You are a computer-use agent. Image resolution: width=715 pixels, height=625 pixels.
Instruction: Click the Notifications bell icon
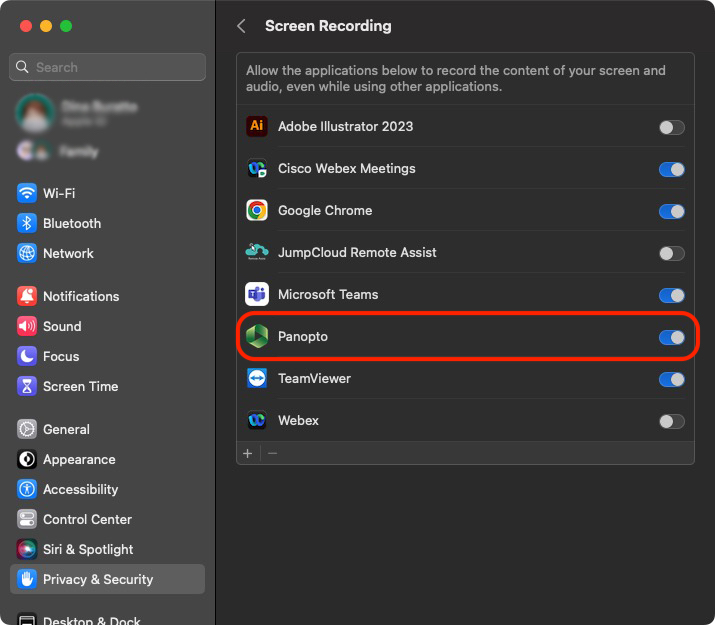pyautogui.click(x=27, y=296)
